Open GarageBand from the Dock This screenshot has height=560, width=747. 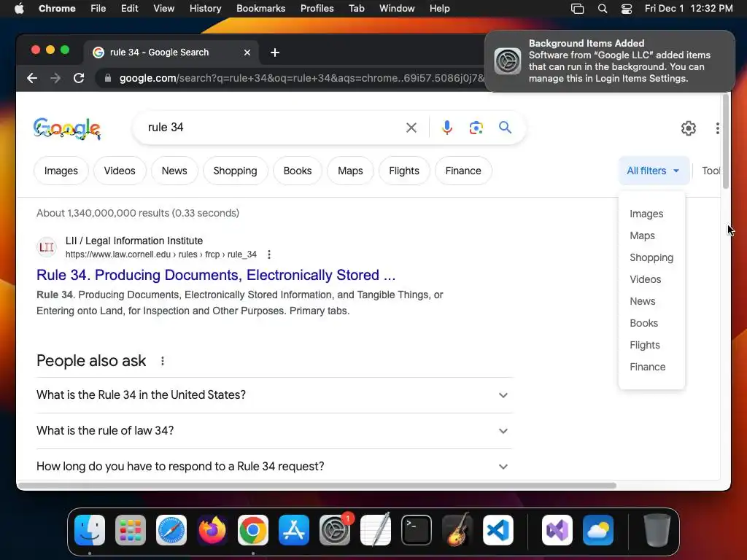(457, 529)
